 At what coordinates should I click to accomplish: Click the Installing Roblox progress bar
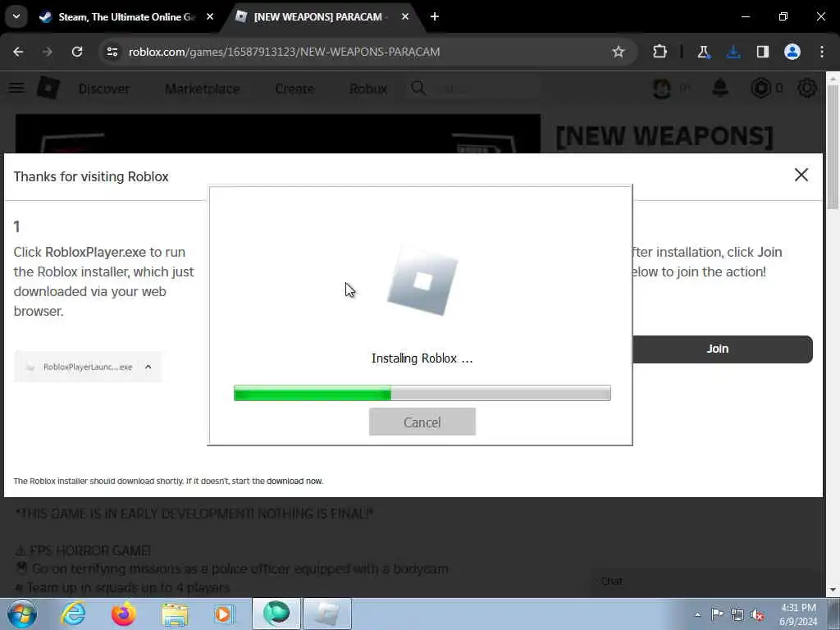[x=422, y=393]
